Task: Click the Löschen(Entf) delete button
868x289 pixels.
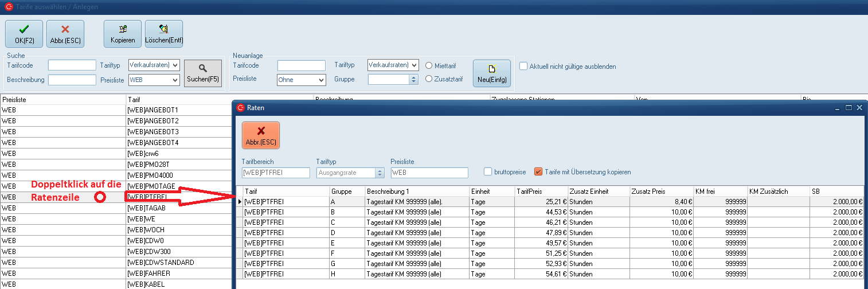Action: point(163,34)
